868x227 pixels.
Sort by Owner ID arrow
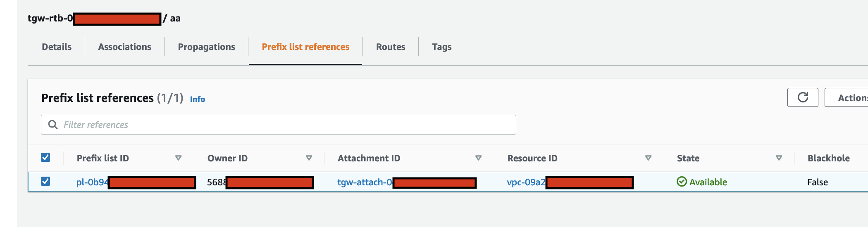coord(309,158)
